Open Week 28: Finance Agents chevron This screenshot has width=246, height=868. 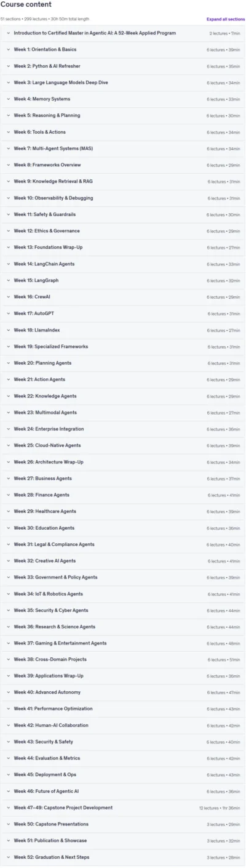[x=8, y=495]
